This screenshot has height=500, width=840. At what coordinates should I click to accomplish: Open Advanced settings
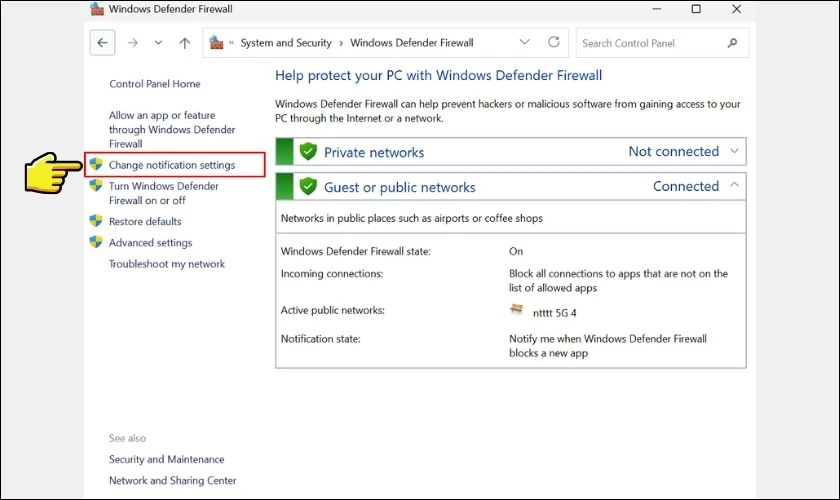pyautogui.click(x=151, y=243)
